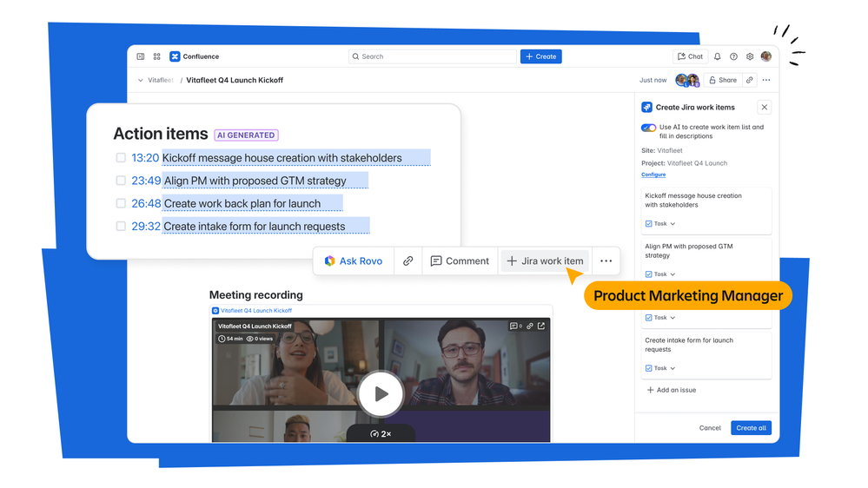Tick the Create work back plan checkbox

[x=121, y=203]
